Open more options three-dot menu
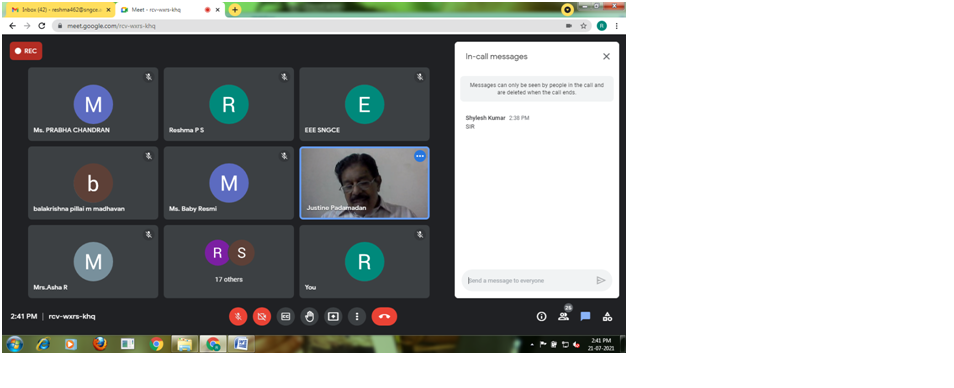Image resolution: width=954 pixels, height=388 pixels. (357, 316)
